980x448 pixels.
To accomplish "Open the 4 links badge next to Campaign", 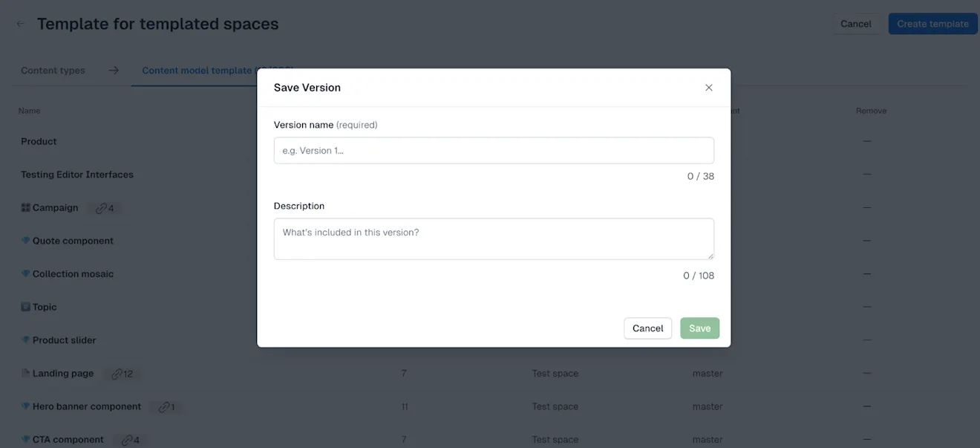I will (105, 207).
